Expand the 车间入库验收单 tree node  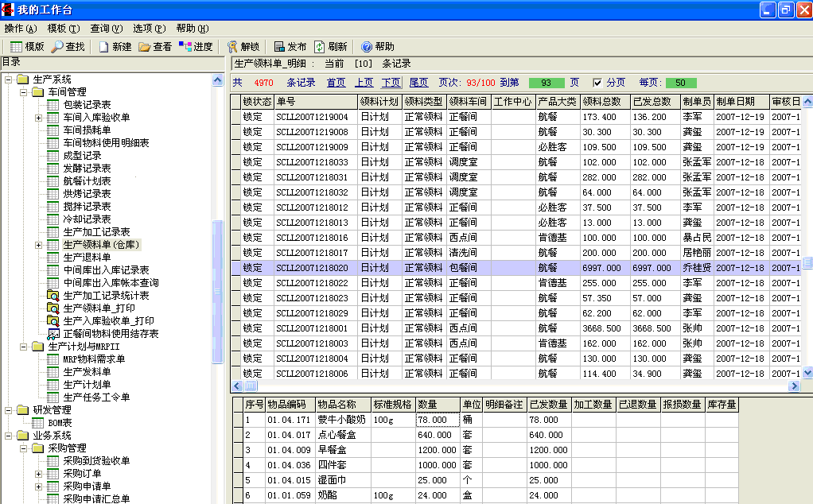38,118
